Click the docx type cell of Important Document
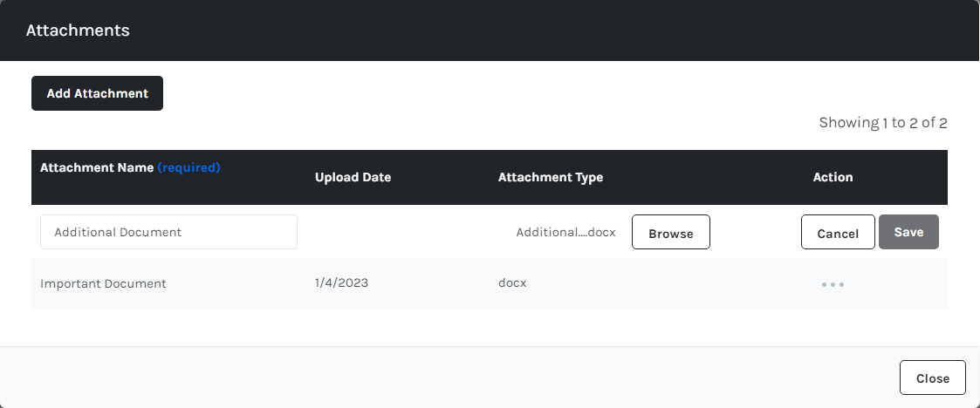This screenshot has height=408, width=980. [x=512, y=282]
